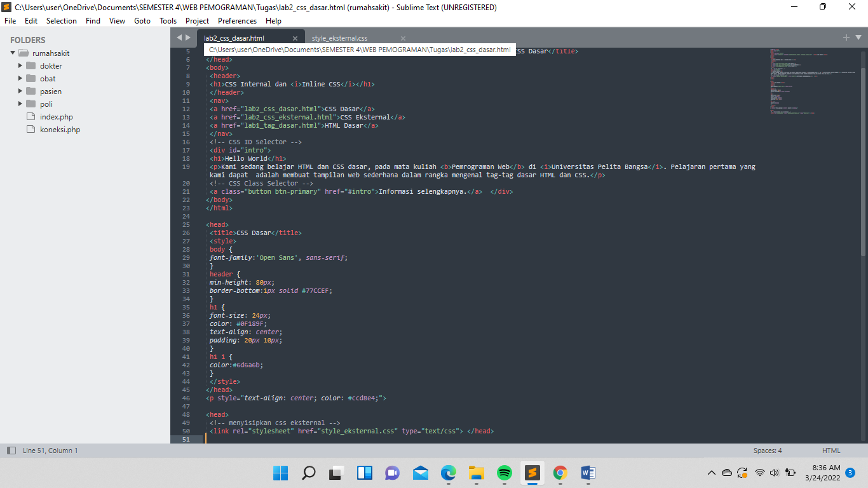Screen dimensions: 868x488
Task: Open Google Chrome from the taskbar
Action: pos(560,473)
